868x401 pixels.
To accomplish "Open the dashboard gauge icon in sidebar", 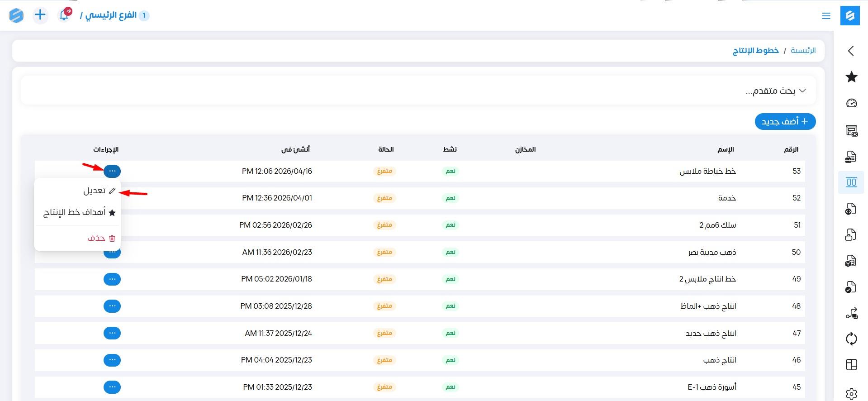I will tap(851, 103).
